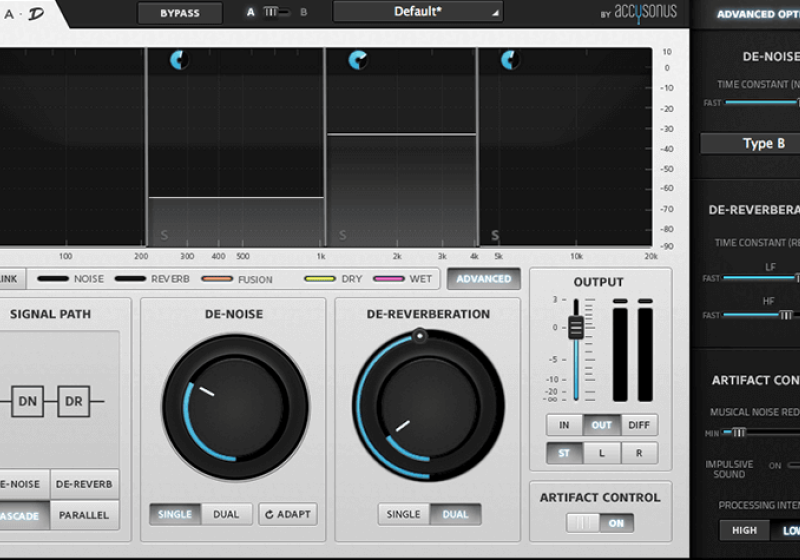Expand the ADVANCED options panel
800x560 pixels.
pyautogui.click(x=484, y=279)
